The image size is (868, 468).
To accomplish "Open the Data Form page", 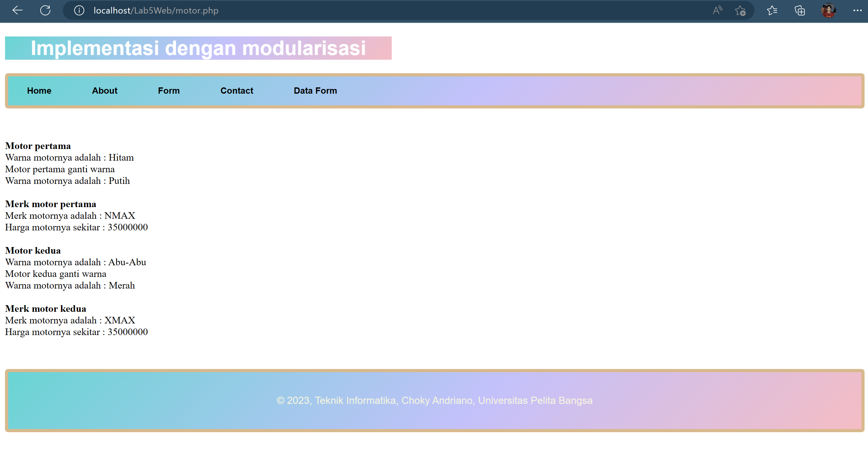I will [315, 91].
